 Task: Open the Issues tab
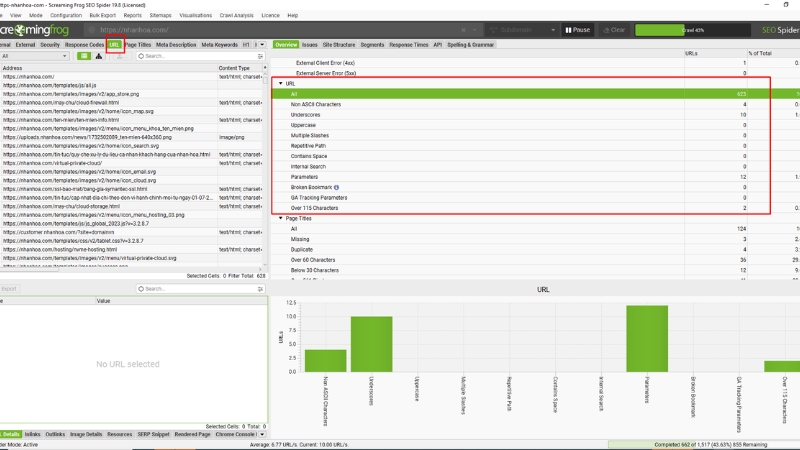pos(309,45)
